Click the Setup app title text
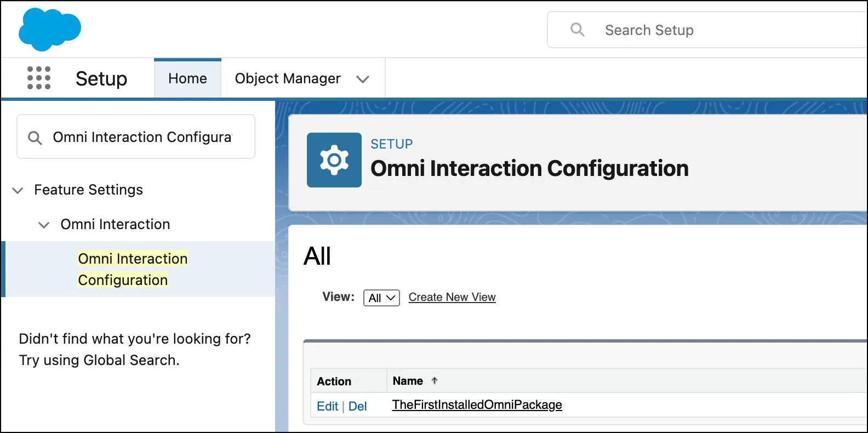The width and height of the screenshot is (868, 433). pyautogui.click(x=101, y=78)
